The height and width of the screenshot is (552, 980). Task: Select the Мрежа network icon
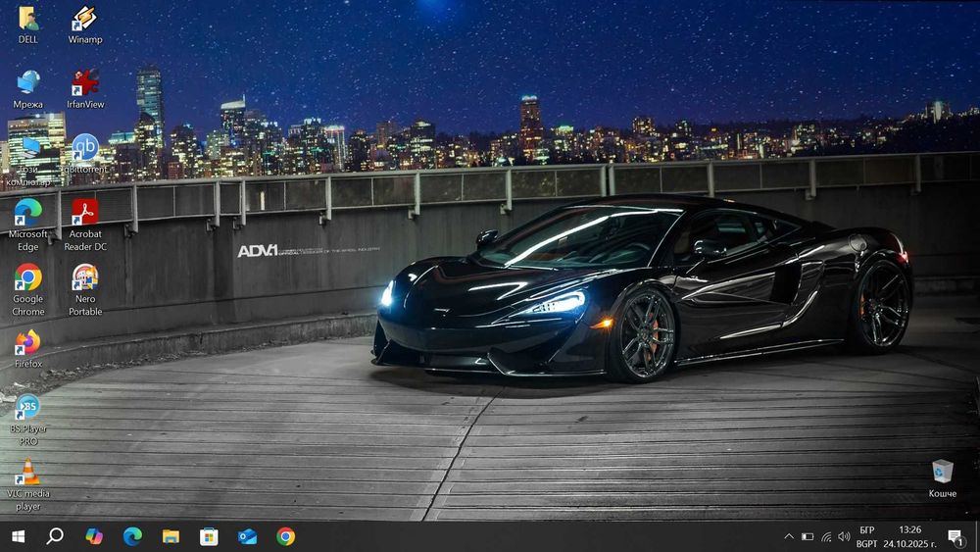tap(27, 89)
